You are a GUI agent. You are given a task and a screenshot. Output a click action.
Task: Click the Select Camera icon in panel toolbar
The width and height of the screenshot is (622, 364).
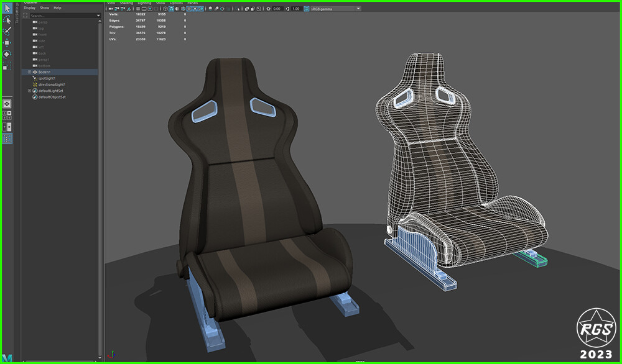tap(111, 9)
